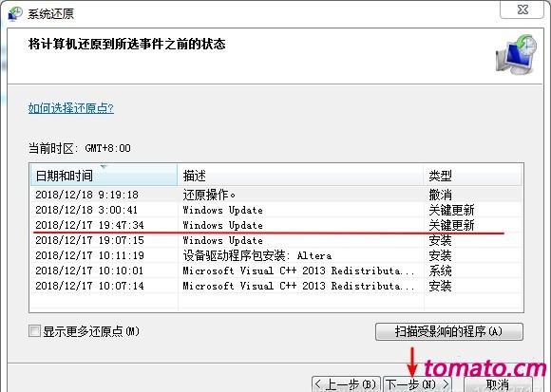Select the Visual C++ 2013 entry at 10:07:14
This screenshot has height=392, width=551.
276,286
